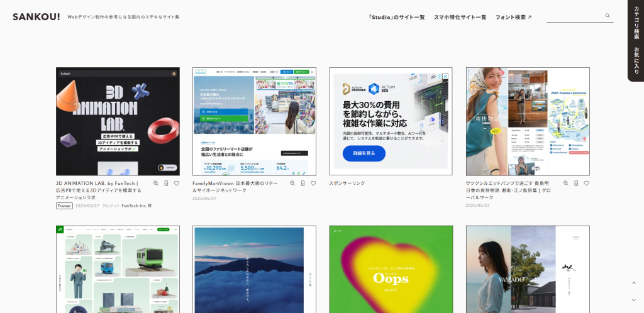The width and height of the screenshot is (644, 313).
Task: Click the ad info icon on Altium banner
Action: (439, 76)
